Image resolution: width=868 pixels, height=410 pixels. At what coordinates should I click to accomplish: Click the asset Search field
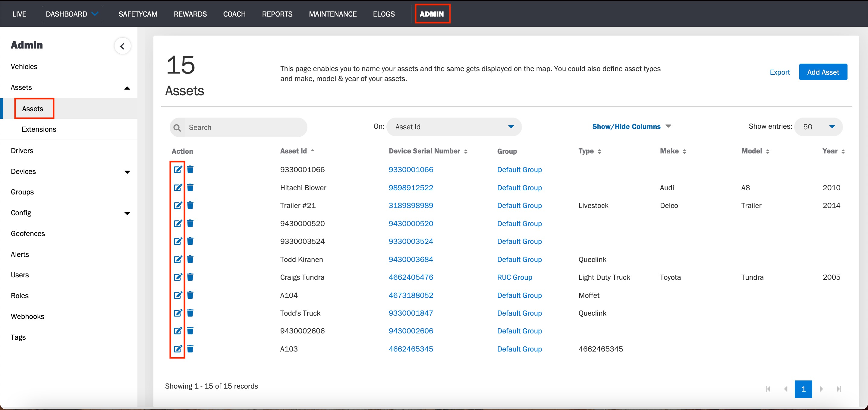[239, 128]
